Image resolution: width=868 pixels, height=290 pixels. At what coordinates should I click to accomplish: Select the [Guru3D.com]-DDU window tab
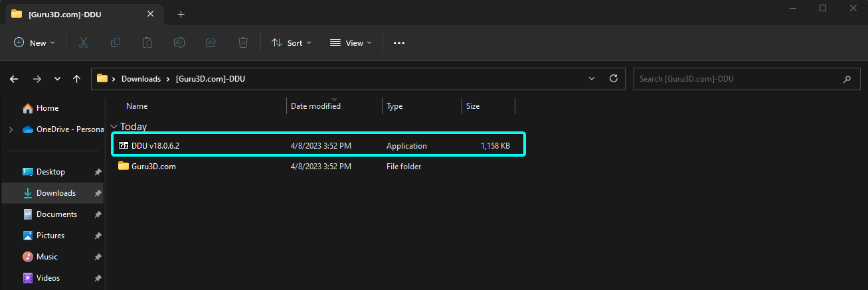click(x=84, y=15)
